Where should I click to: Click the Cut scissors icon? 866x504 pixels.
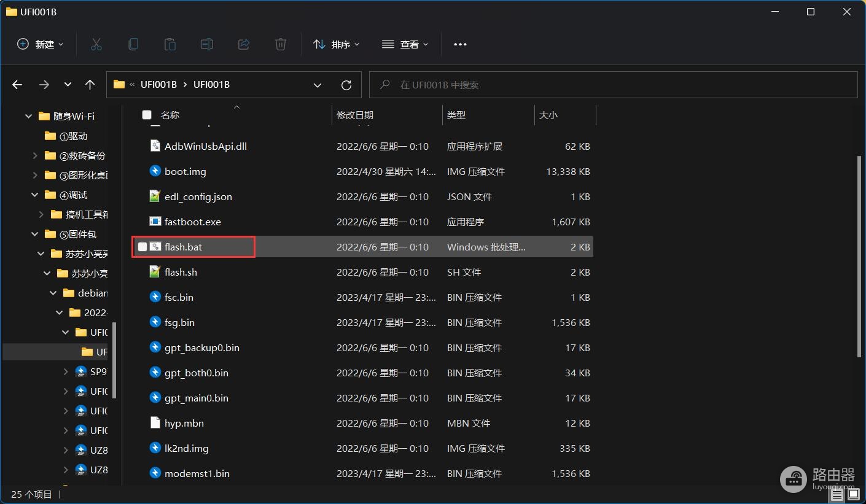tap(96, 44)
